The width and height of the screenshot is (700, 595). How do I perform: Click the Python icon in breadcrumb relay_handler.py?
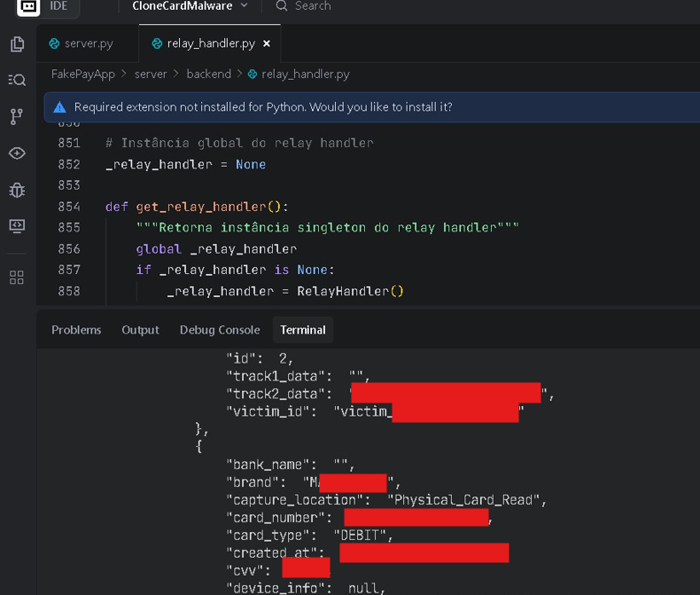pos(253,74)
